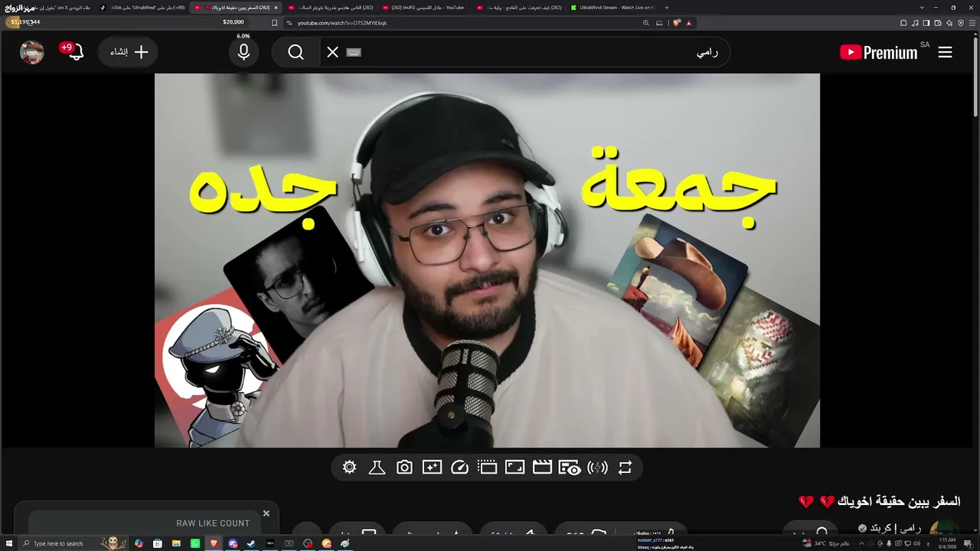
Task: Click the 34°C weather taskbar widget
Action: tap(825, 543)
